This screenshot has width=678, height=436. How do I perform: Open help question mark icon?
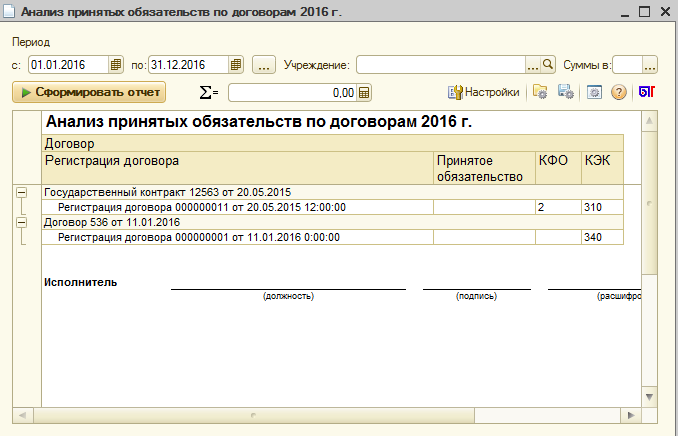(x=619, y=92)
